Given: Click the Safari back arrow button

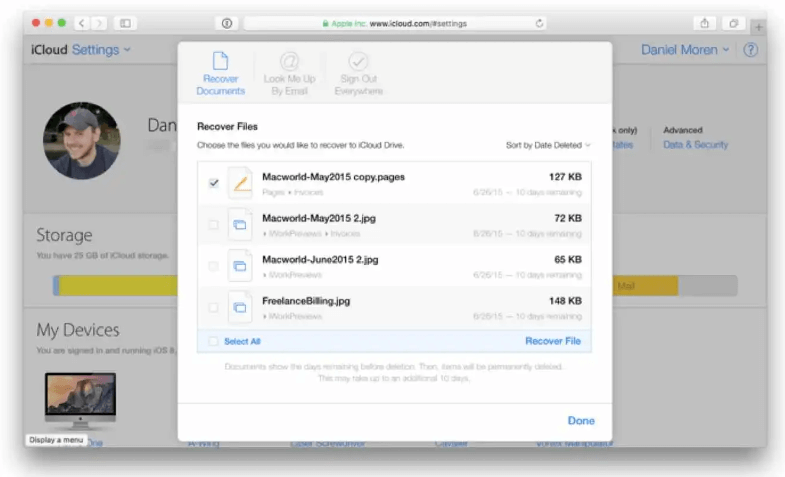Looking at the screenshot, I should 82,23.
